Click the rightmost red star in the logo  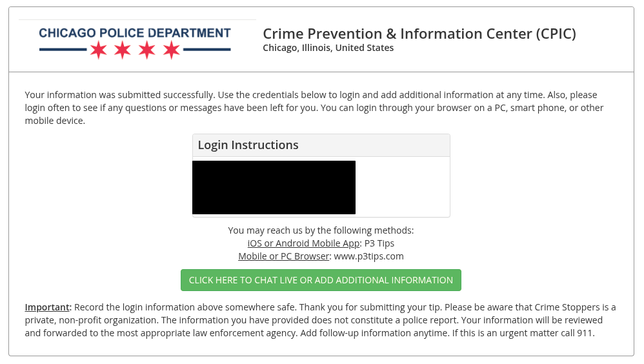171,50
